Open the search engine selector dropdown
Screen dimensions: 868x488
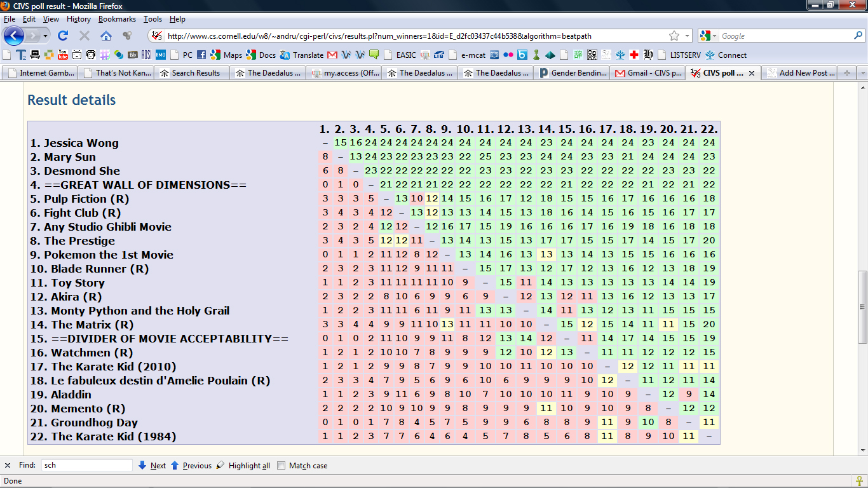point(709,36)
